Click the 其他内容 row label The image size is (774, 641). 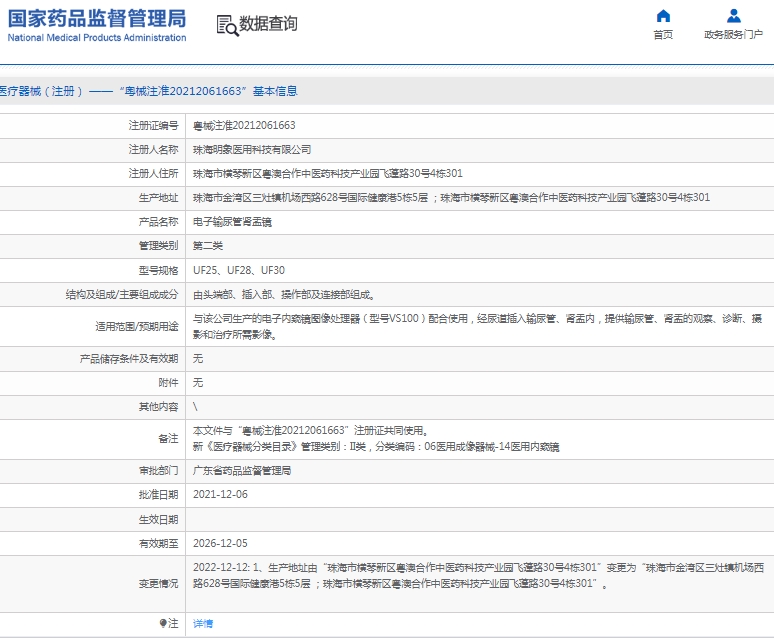(x=158, y=407)
